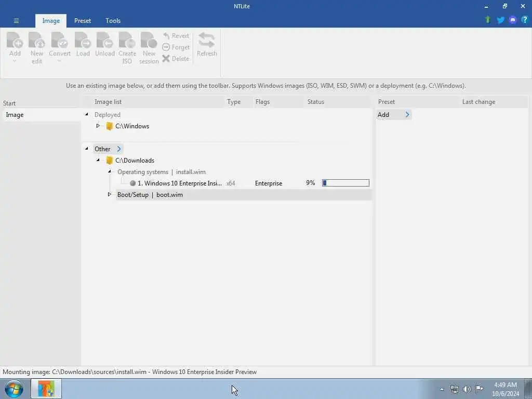This screenshot has width=532, height=399.
Task: Click the C:\Windows folder icon
Action: pyautogui.click(x=109, y=126)
